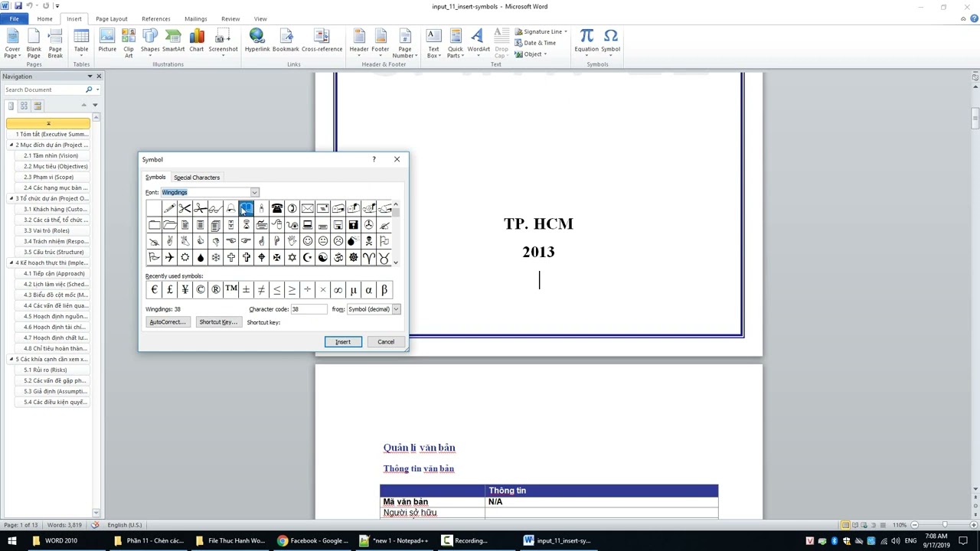Open the AutoCorrect... options button

click(x=168, y=322)
